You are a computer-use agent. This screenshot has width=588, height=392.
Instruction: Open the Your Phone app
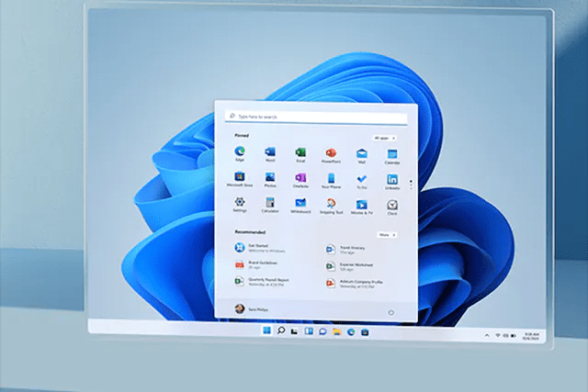point(331,180)
